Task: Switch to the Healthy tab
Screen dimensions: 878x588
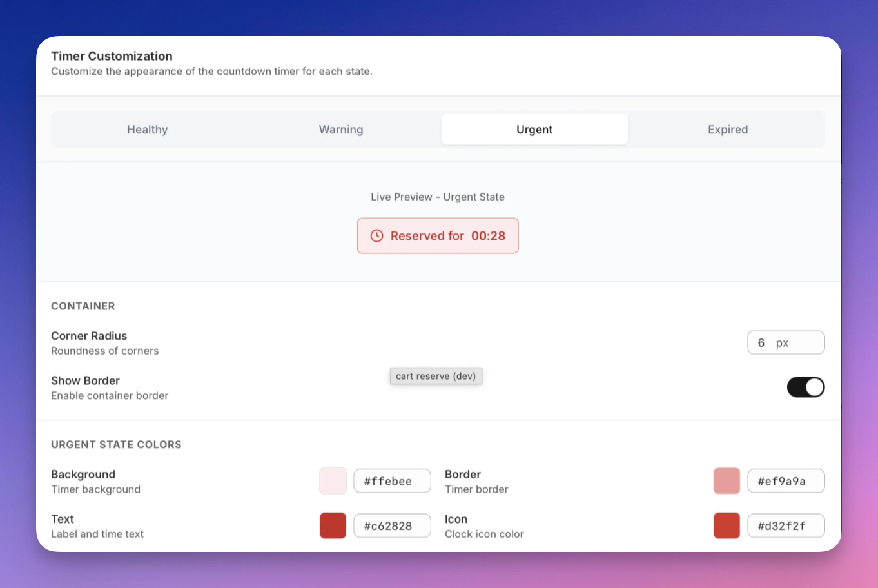Action: [x=148, y=130]
